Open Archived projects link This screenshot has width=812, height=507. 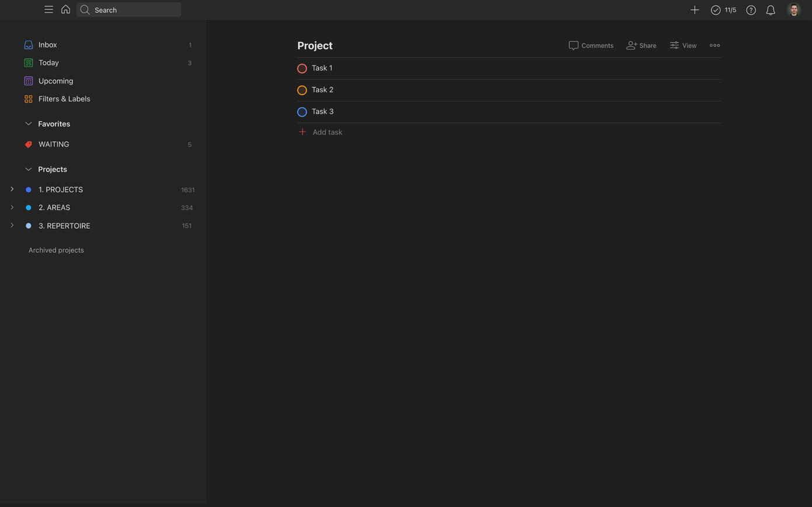coord(56,250)
